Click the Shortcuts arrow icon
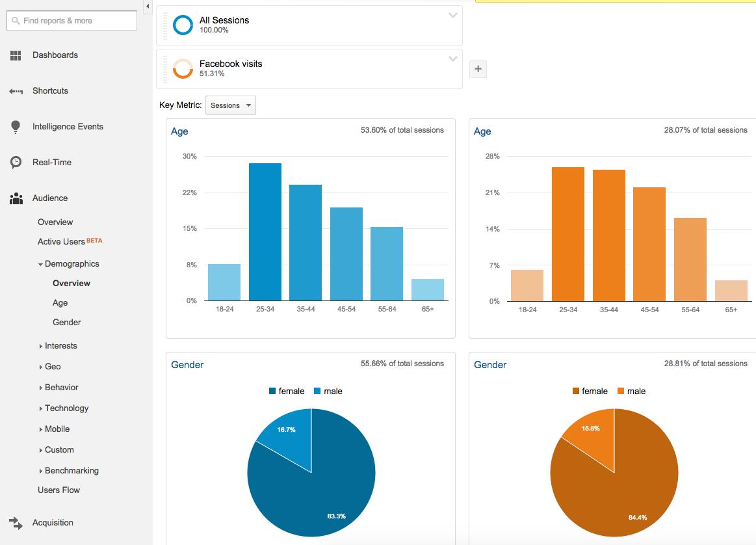This screenshot has width=756, height=545. coord(16,91)
